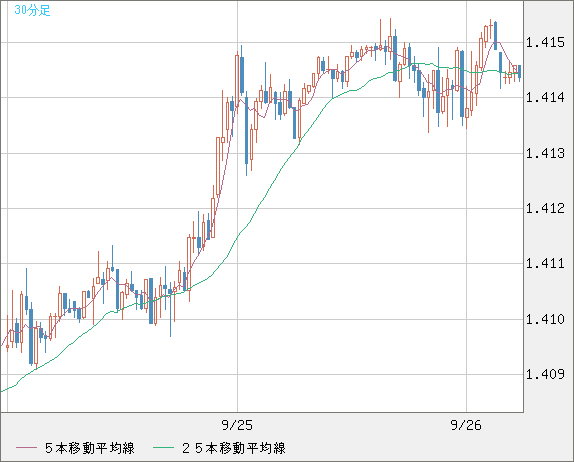Image resolution: width=574 pixels, height=462 pixels.
Task: Click the 9/25 date axis label
Action: [x=237, y=425]
